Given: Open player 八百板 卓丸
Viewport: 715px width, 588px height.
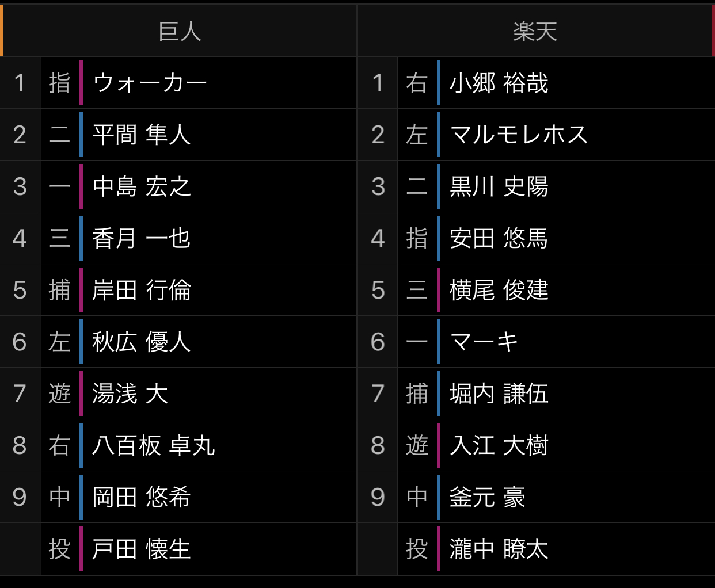Looking at the screenshot, I should click(154, 445).
